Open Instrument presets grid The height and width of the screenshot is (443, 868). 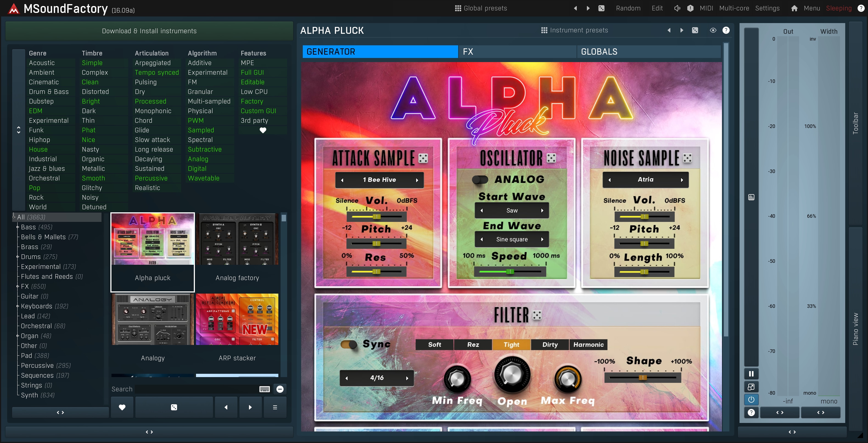click(x=575, y=30)
